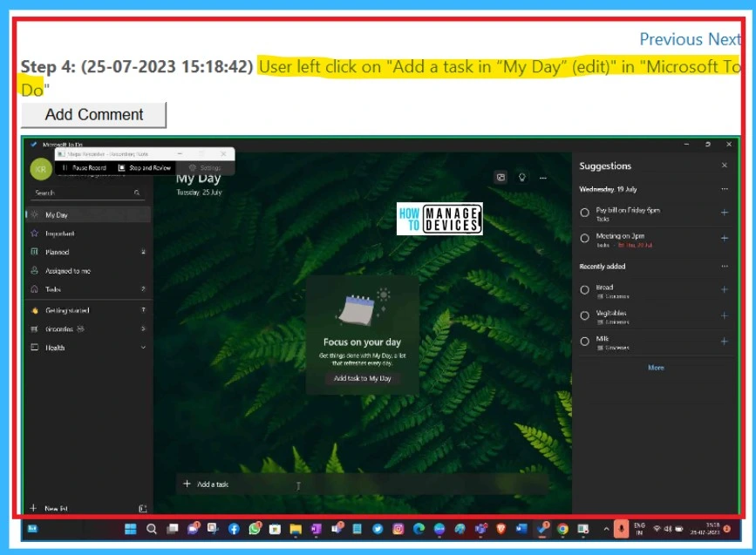Show hidden system tray icons chevron
This screenshot has width=756, height=555.
[606, 529]
